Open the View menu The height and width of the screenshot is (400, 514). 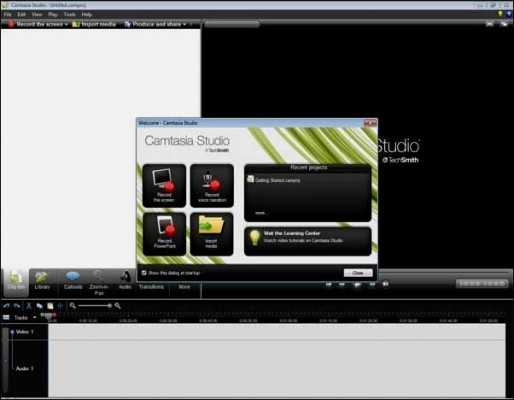[x=37, y=14]
